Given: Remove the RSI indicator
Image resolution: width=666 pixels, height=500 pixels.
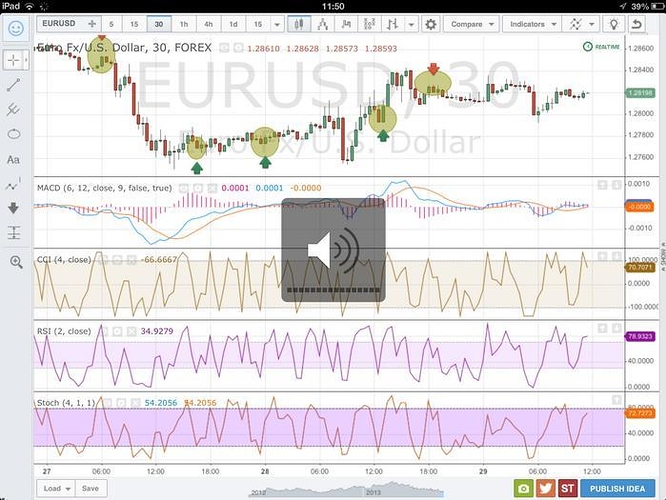Looking at the screenshot, I should pyautogui.click(x=132, y=331).
